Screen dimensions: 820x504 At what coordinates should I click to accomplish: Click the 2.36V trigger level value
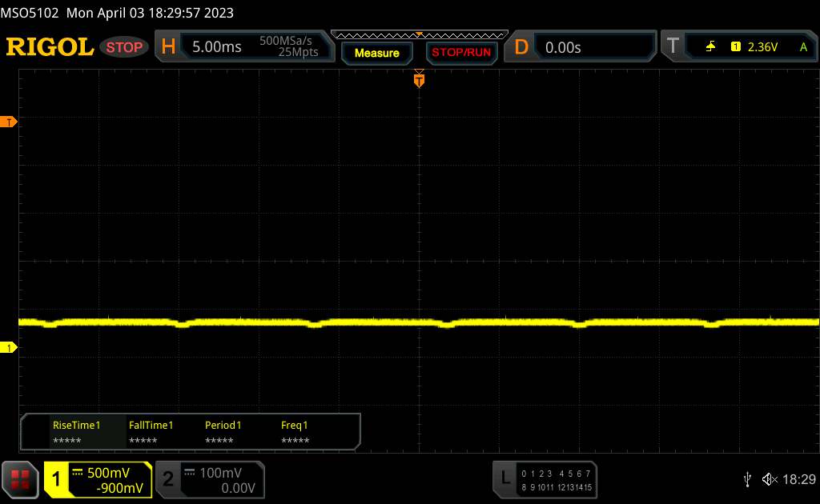click(762, 47)
